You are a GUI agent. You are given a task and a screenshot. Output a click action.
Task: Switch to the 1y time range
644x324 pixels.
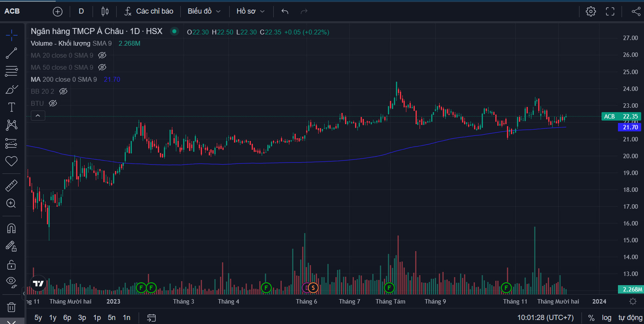[x=52, y=318]
